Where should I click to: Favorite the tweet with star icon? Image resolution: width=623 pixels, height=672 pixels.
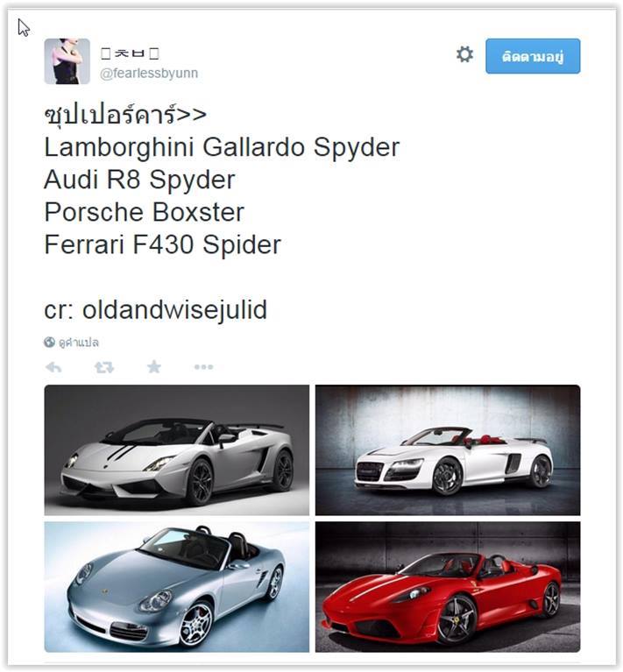point(154,367)
